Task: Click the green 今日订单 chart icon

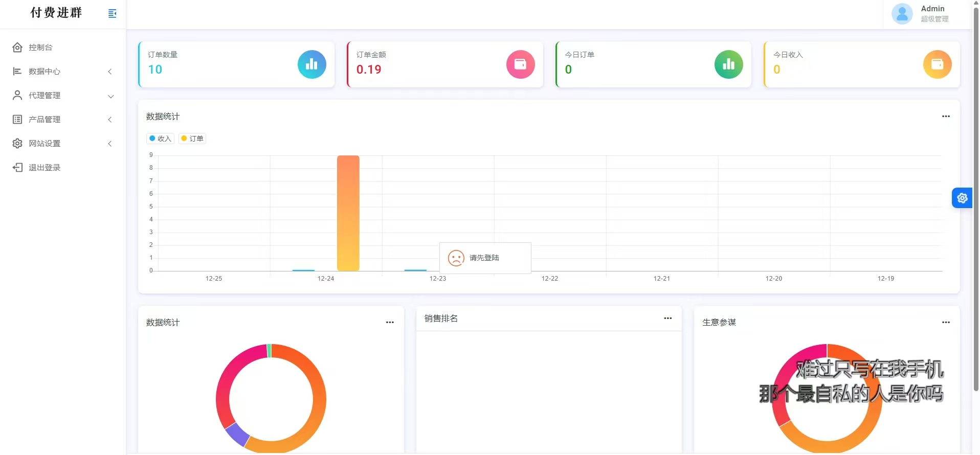Action: (728, 64)
